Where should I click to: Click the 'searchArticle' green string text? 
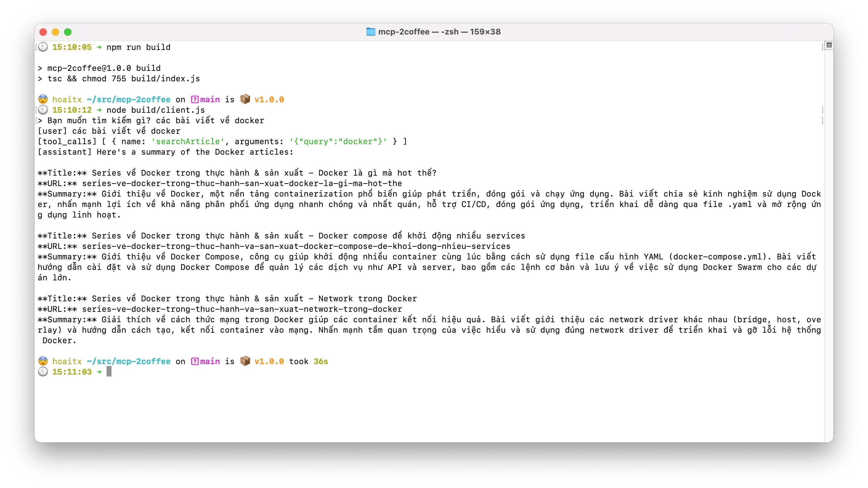point(188,141)
